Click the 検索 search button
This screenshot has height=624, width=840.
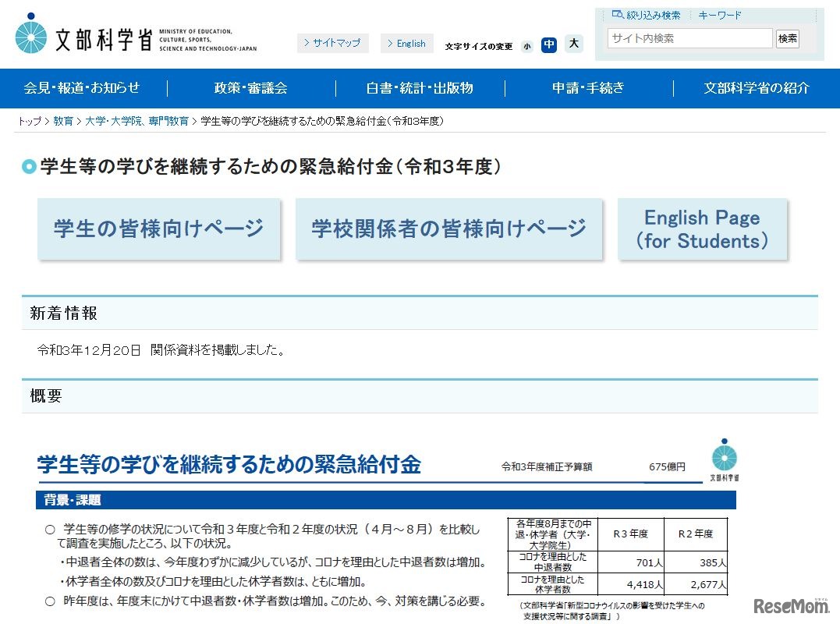(x=787, y=38)
